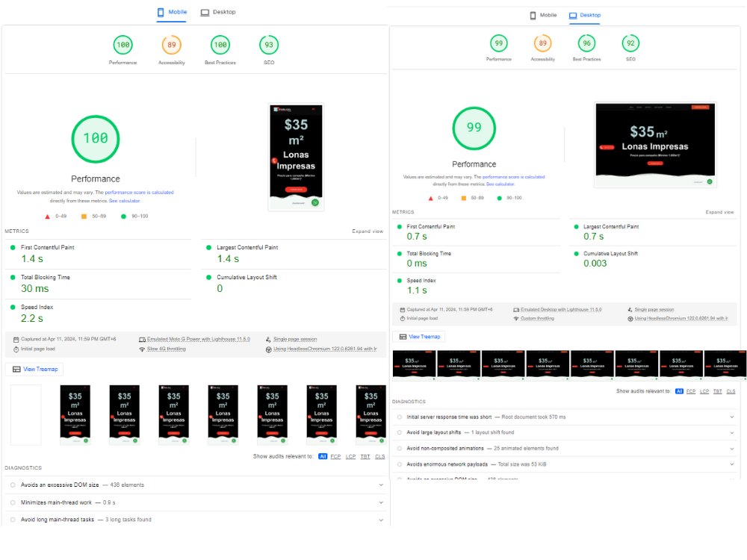Click the 'First Contentful Paint' 0.7 s metric
The image size is (747, 560).
477,232
